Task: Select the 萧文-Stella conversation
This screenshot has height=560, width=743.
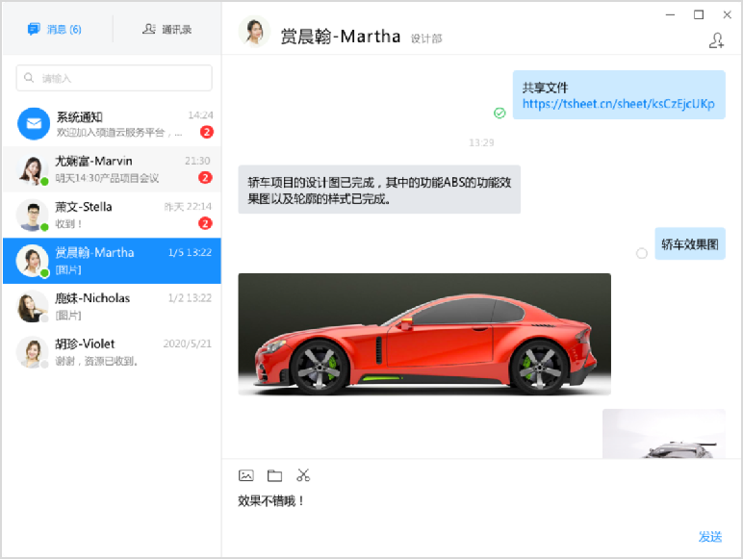Action: click(x=111, y=215)
